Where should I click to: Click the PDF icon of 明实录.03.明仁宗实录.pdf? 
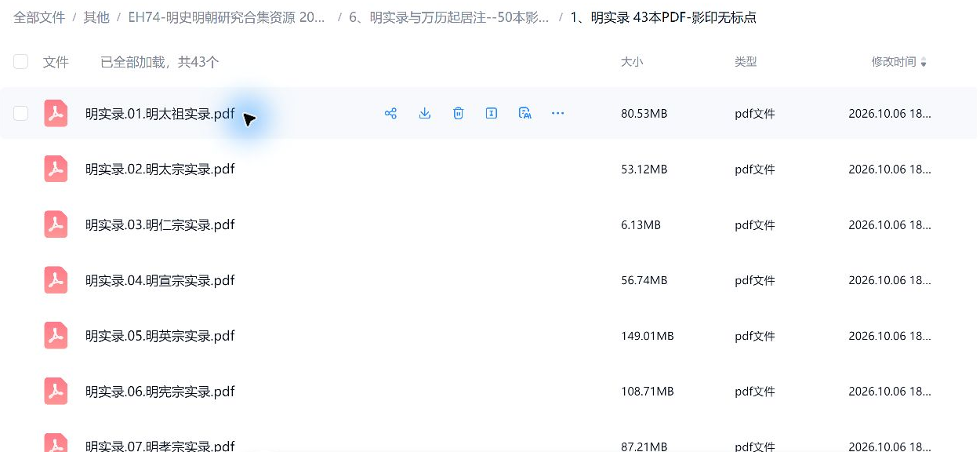(x=56, y=225)
